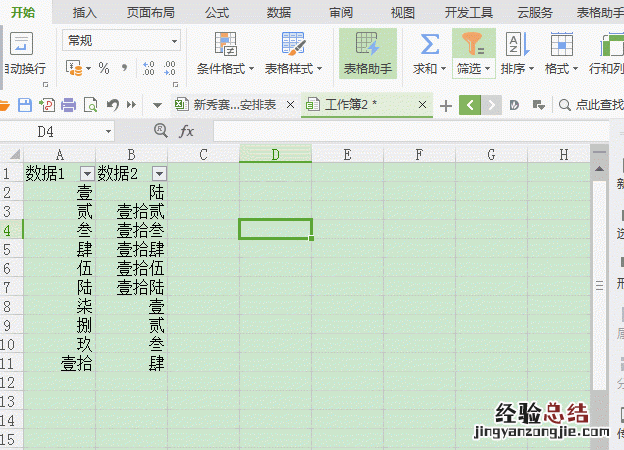Click the 条件格式 icon
Viewport: 624px width, 450px height.
point(226,45)
